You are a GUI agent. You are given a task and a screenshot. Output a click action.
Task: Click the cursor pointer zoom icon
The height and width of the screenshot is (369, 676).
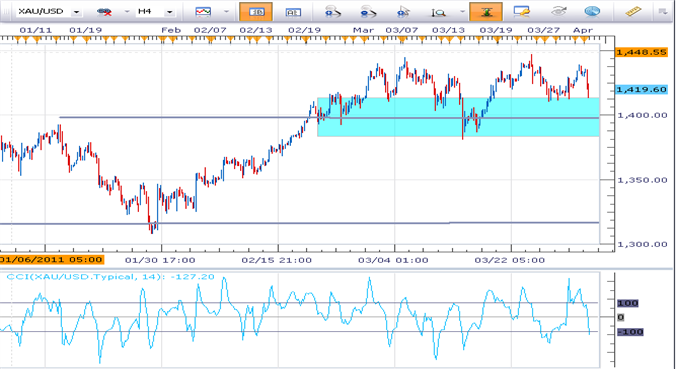403,12
